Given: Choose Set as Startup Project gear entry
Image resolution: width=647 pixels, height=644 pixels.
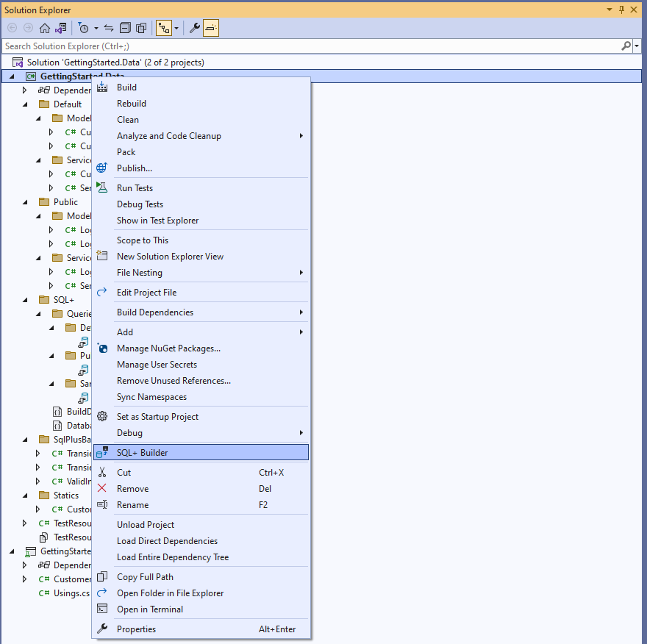Looking at the screenshot, I should click(x=201, y=417).
